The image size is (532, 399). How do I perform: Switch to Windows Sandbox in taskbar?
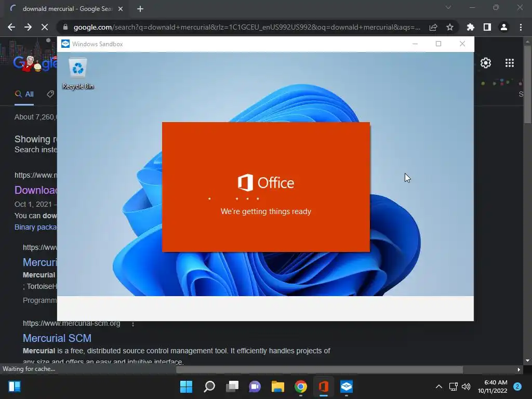347,387
